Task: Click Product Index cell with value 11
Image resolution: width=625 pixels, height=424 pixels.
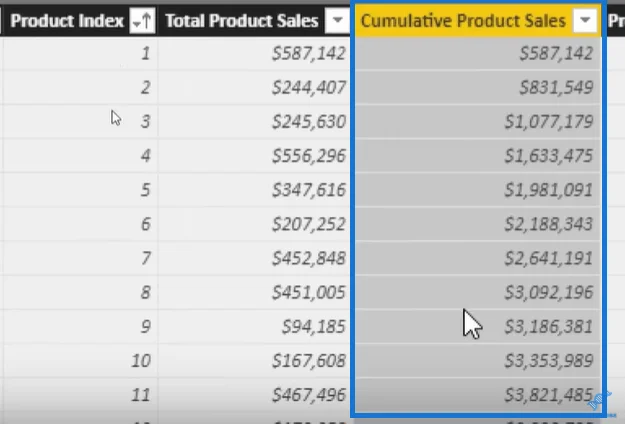Action: [x=80, y=395]
